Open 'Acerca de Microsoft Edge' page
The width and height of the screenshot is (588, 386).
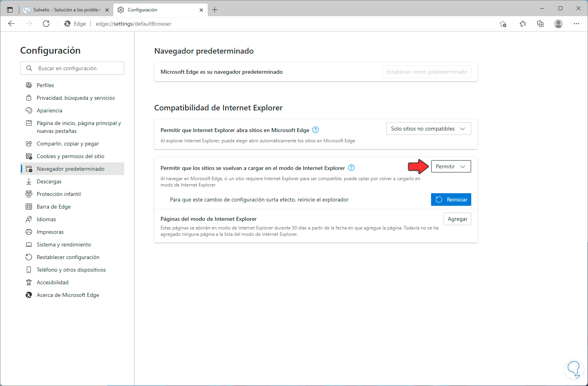(67, 295)
